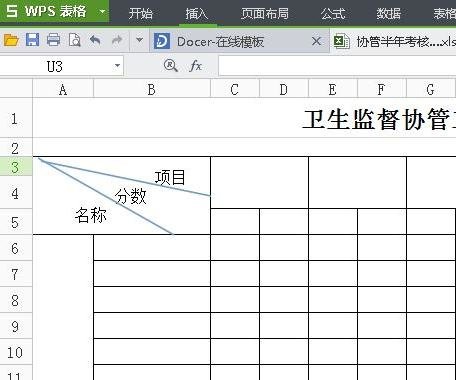Image resolution: width=456 pixels, height=380 pixels.
Task: Click the undo arrow icon
Action: [95, 40]
